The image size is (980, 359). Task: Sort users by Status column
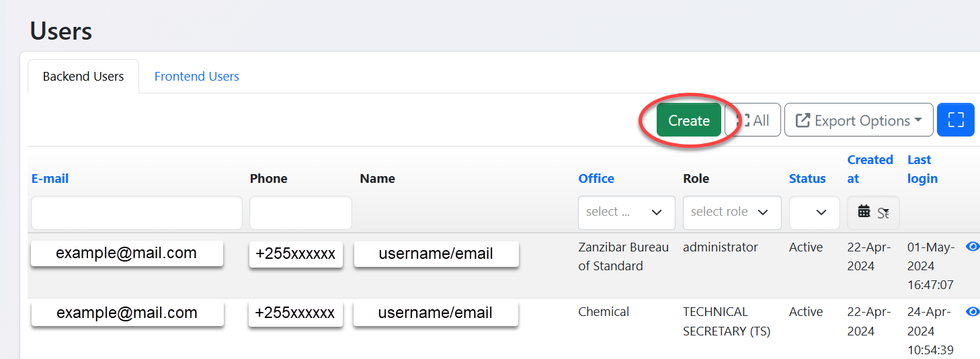[807, 179]
